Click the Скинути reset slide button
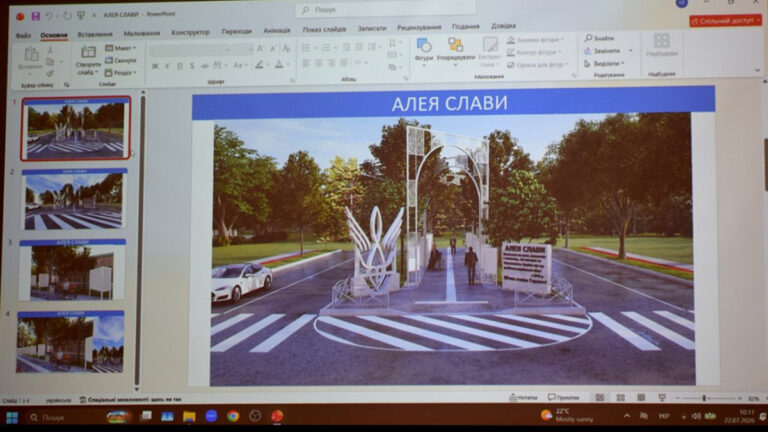The width and height of the screenshot is (768, 432). coord(120,60)
